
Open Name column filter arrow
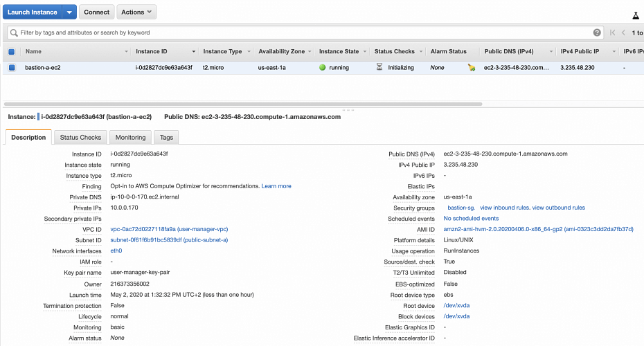click(x=126, y=52)
